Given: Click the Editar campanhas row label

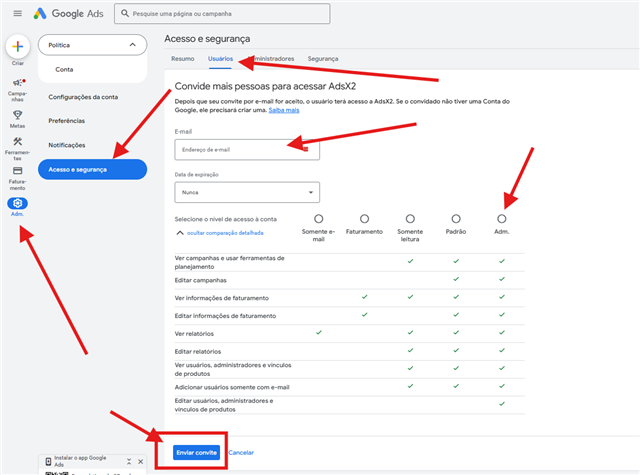Looking at the screenshot, I should [x=200, y=280].
